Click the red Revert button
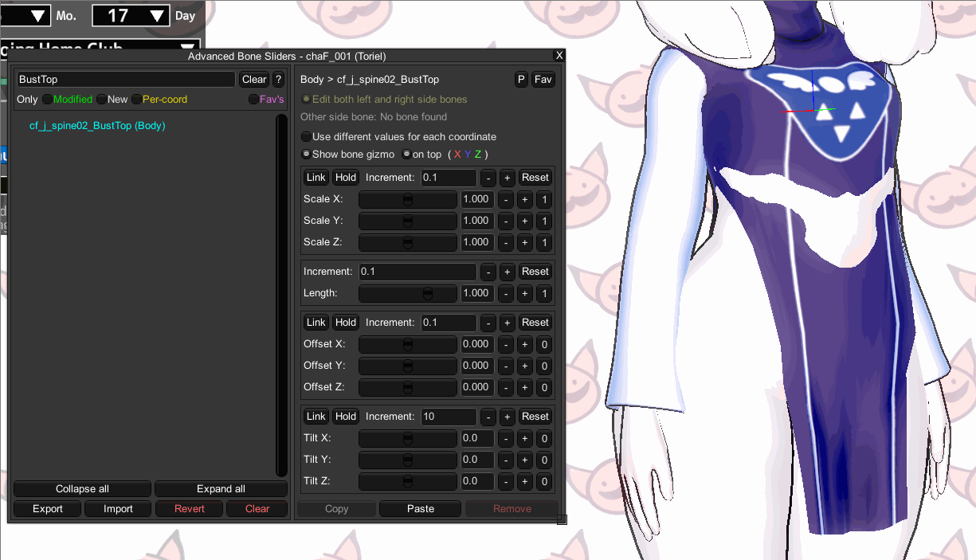The image size is (976, 560). coord(189,509)
